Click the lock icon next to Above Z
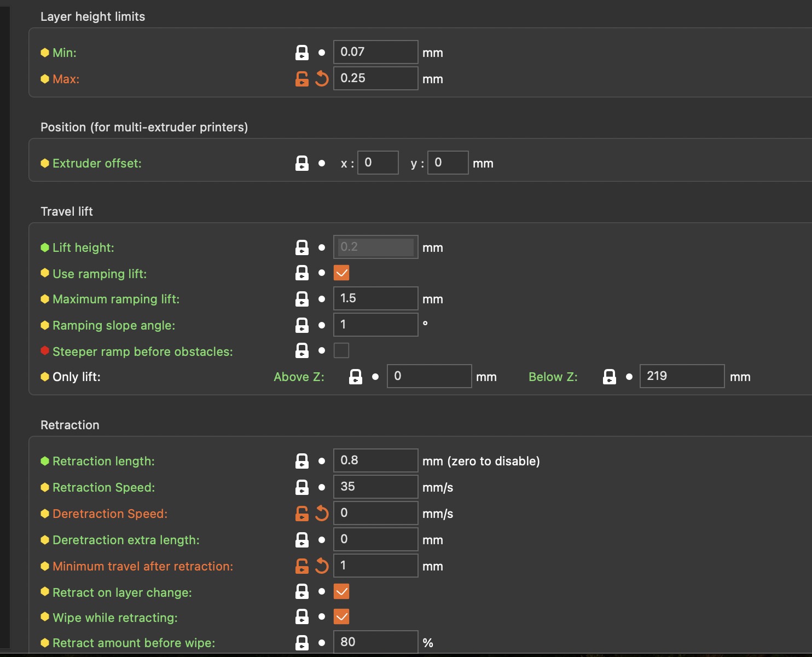Screen dimensions: 812x657 pos(356,377)
